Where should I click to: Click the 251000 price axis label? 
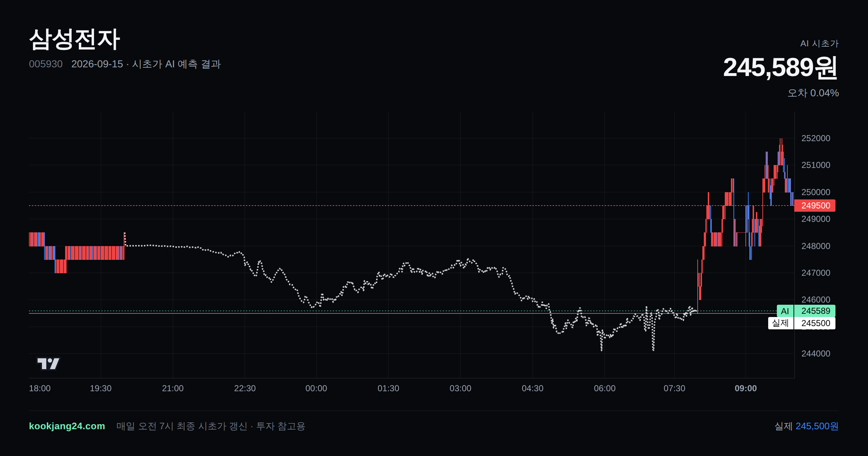coord(816,165)
